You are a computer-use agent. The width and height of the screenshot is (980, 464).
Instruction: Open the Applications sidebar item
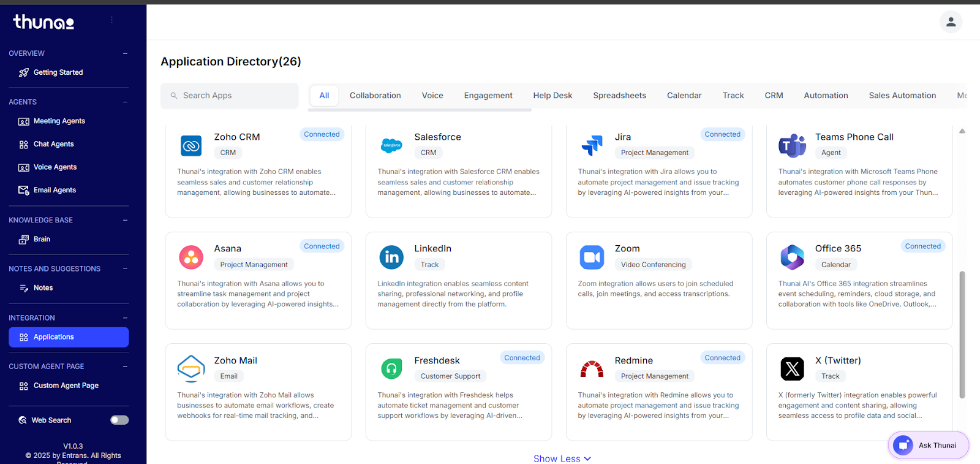pos(69,337)
